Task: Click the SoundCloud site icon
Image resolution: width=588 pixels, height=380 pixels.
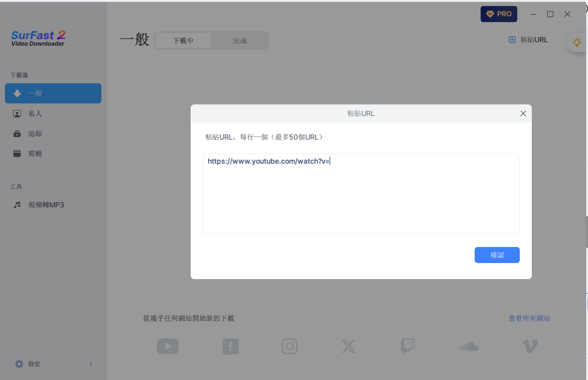Action: (x=469, y=346)
